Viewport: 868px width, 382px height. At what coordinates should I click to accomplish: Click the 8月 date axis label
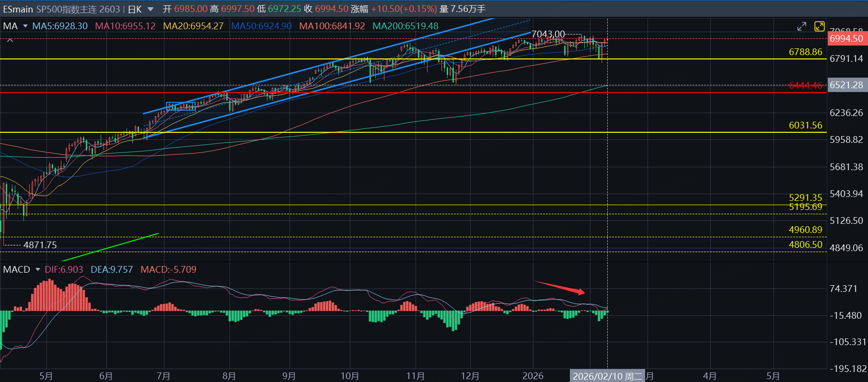click(229, 376)
